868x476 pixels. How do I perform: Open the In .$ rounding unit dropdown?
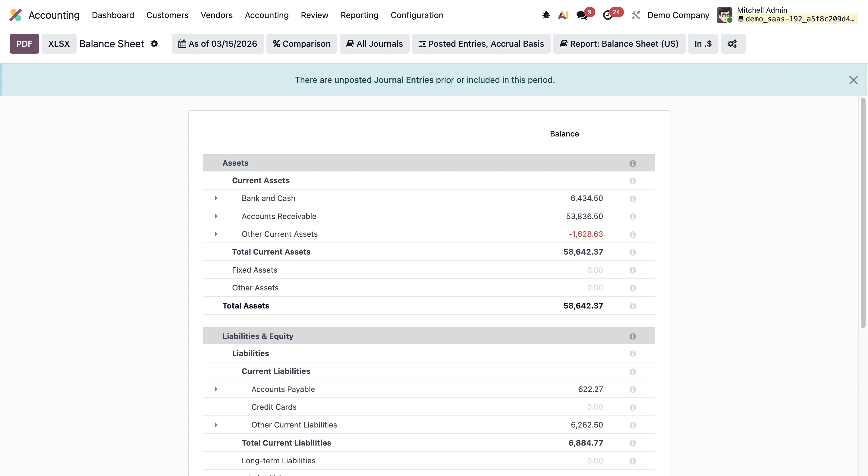pyautogui.click(x=703, y=44)
